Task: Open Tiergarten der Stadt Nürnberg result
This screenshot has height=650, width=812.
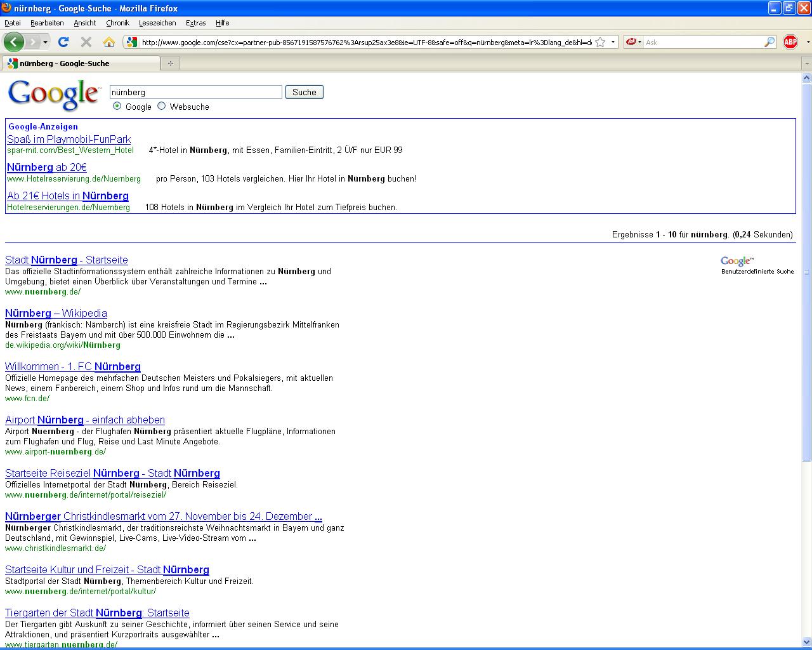Action: coord(97,613)
